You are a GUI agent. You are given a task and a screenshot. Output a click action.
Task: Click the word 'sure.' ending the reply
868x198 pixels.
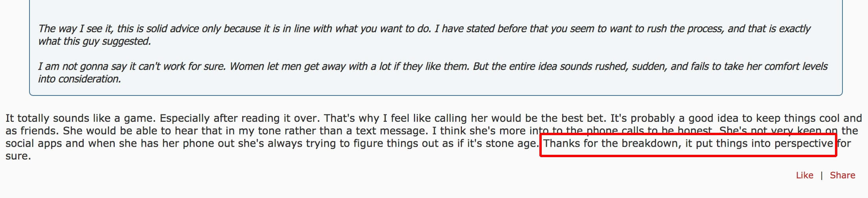click(x=18, y=156)
